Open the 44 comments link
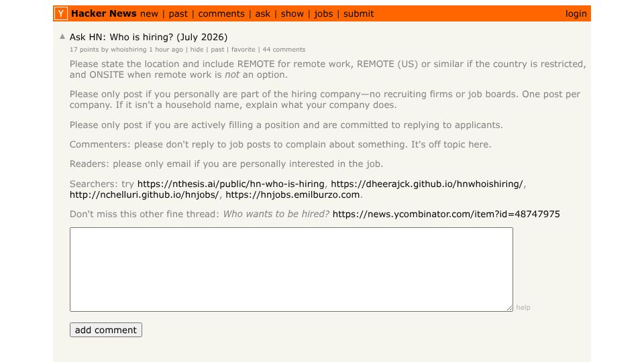 [x=284, y=49]
